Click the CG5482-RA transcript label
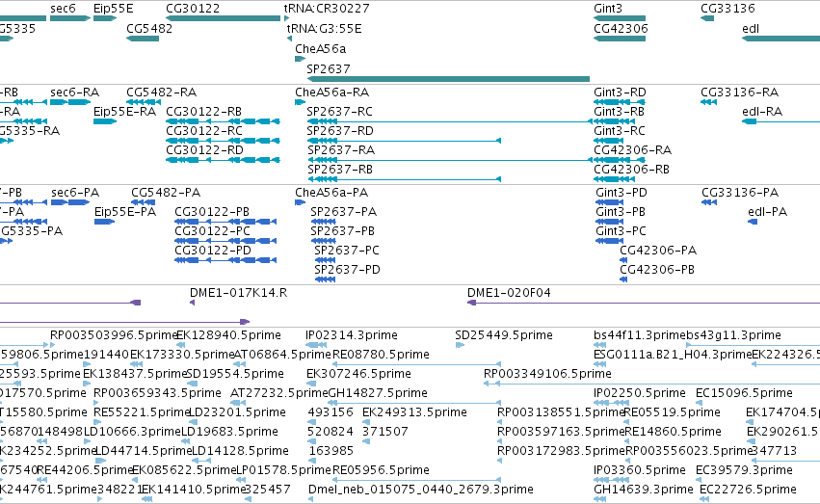The image size is (820, 504). (x=161, y=92)
